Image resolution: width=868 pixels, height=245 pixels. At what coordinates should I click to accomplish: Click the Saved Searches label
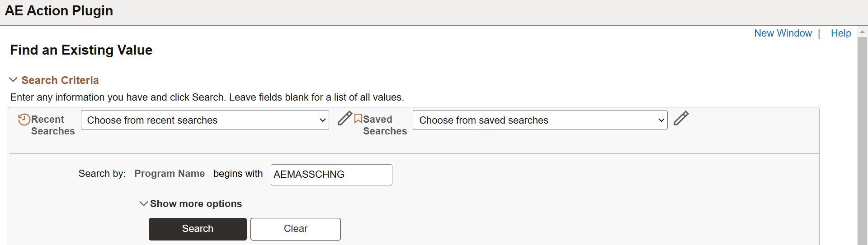[x=385, y=125]
